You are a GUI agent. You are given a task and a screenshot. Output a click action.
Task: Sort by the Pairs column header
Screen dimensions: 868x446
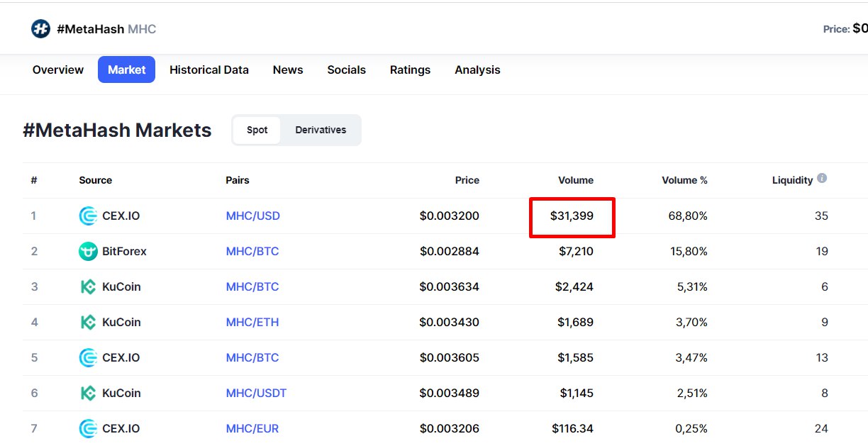[x=238, y=180]
